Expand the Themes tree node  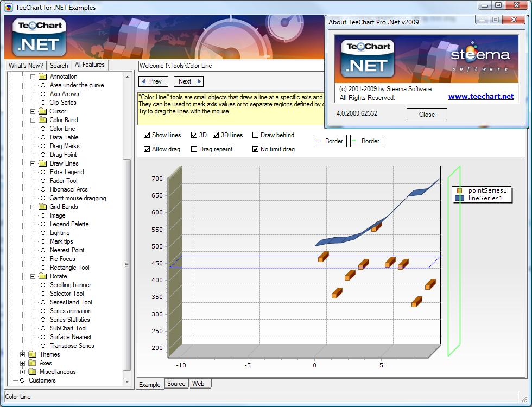coord(22,354)
